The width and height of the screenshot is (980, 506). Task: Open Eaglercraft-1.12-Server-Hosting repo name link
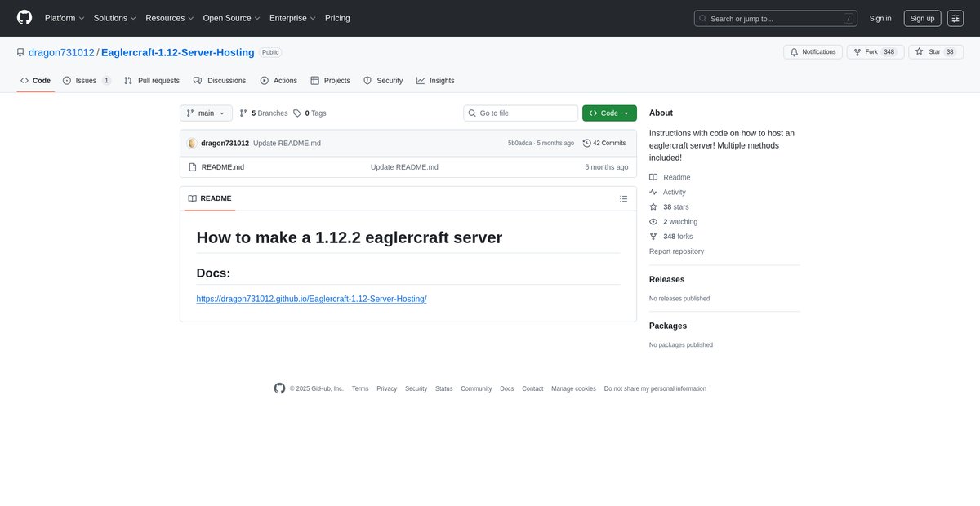(178, 52)
